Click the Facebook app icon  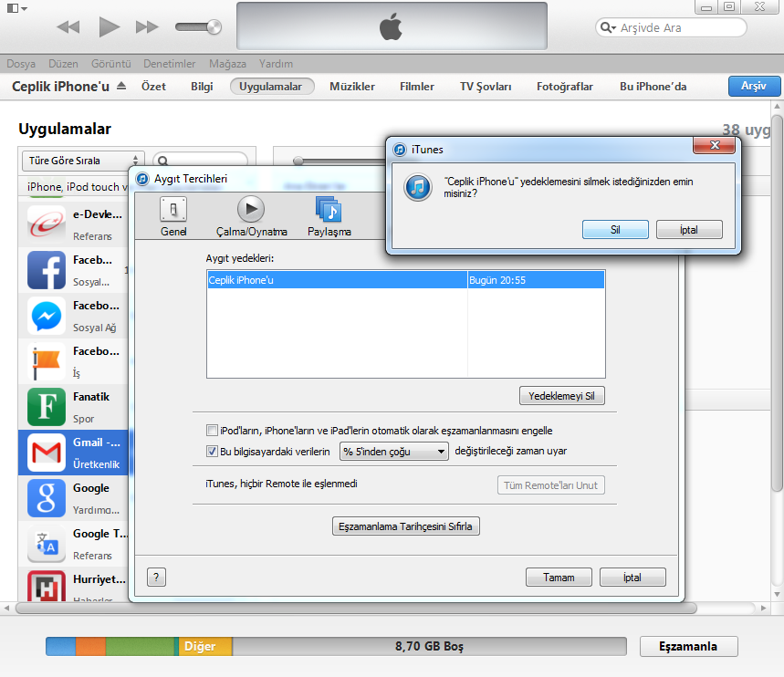(x=47, y=270)
